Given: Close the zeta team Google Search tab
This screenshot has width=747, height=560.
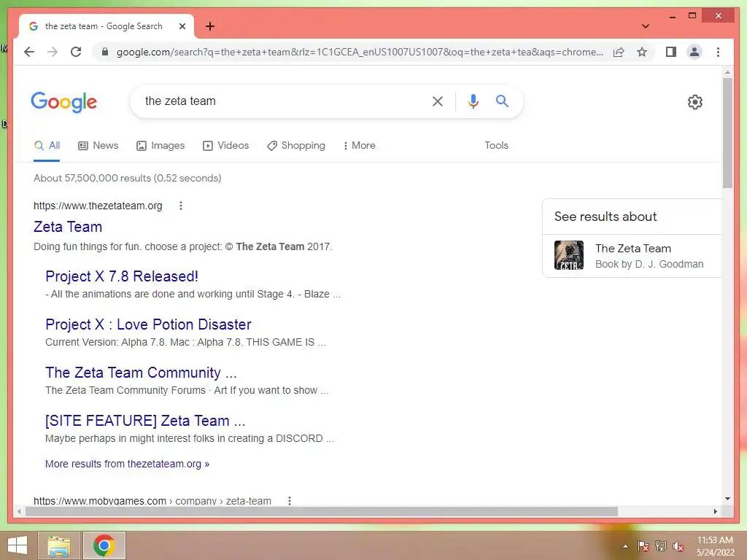Looking at the screenshot, I should [182, 26].
